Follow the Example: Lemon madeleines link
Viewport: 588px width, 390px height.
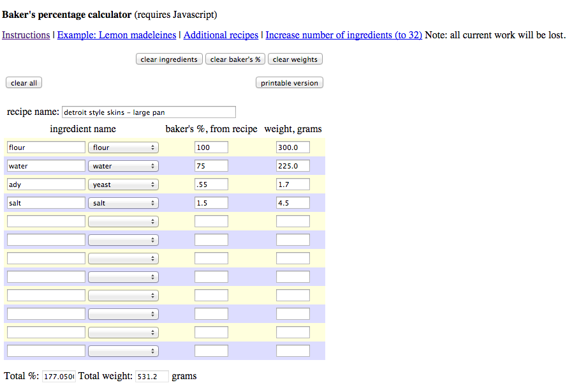(117, 35)
